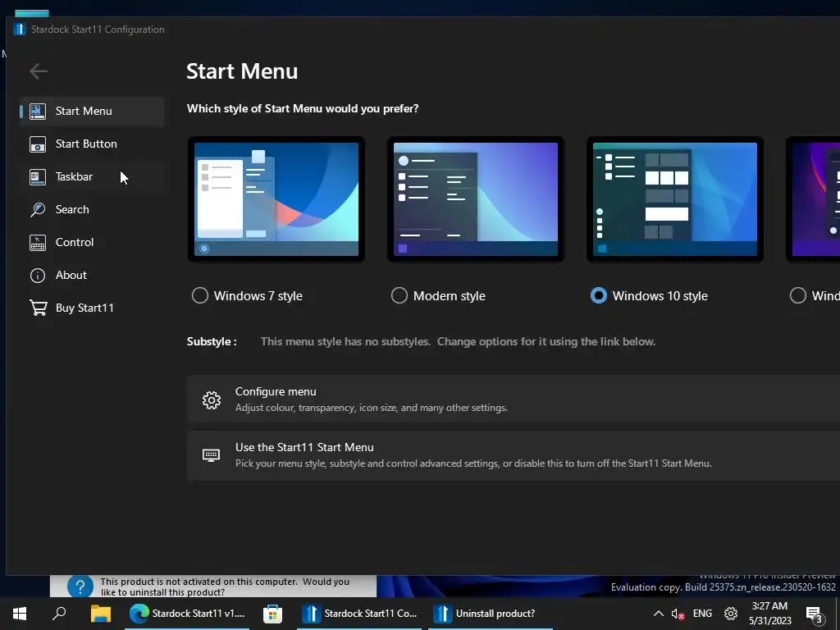Click the Buy Start11 cart icon

point(38,308)
